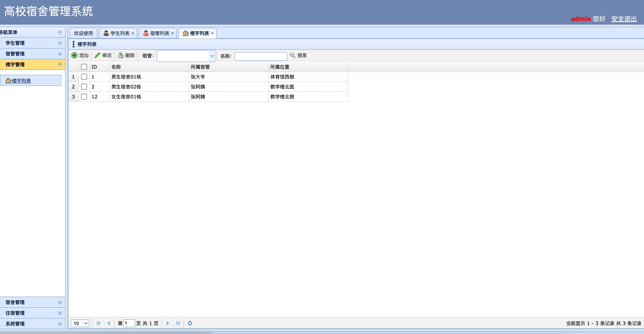Switch to the 欢迎使用 tab

83,33
